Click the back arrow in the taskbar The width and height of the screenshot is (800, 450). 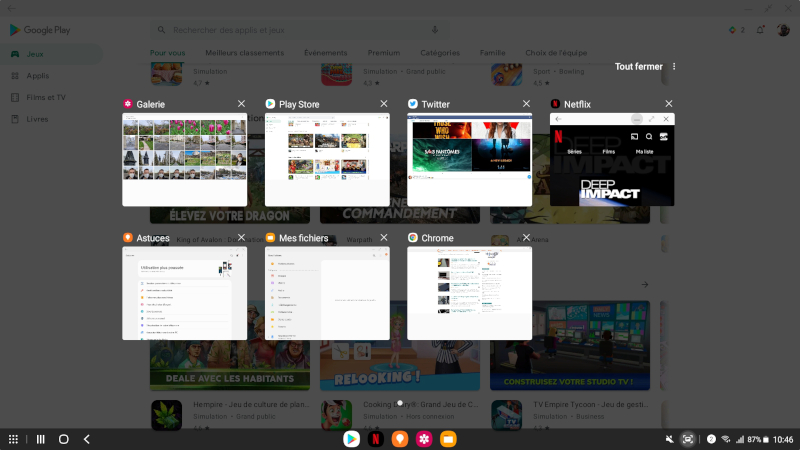[87, 439]
